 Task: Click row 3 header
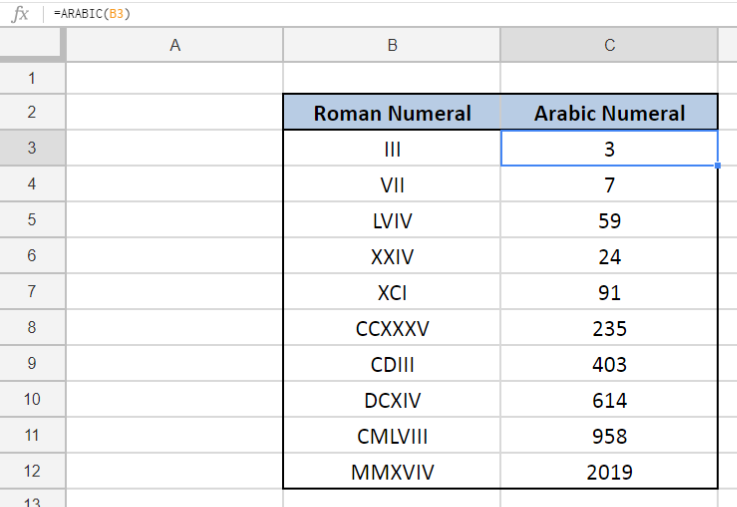(32, 149)
